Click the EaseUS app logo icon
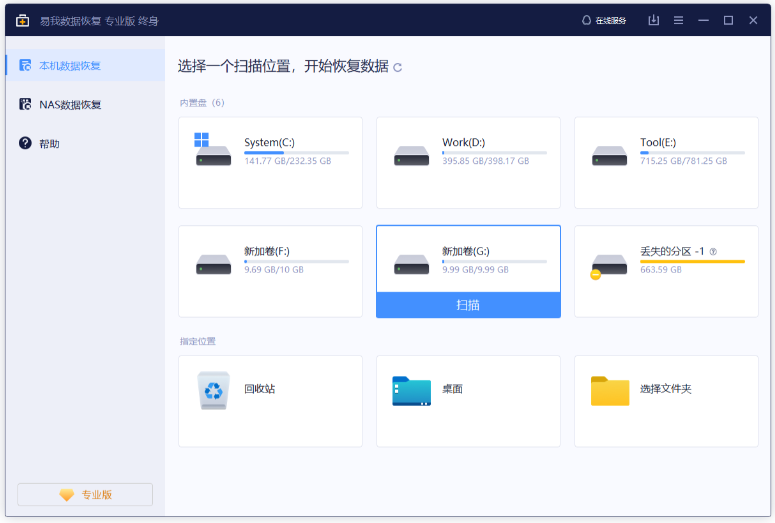This screenshot has width=775, height=523. tap(22, 21)
